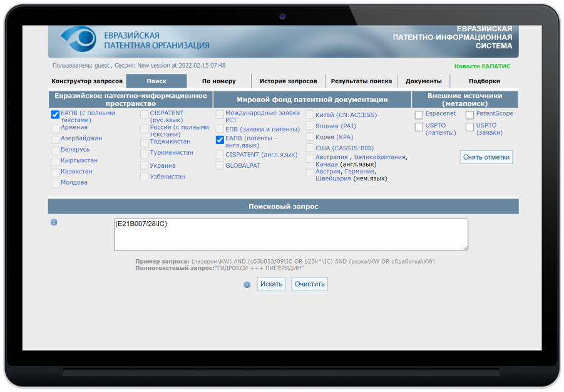
Task: Switch to the По номеру tab
Action: point(219,81)
